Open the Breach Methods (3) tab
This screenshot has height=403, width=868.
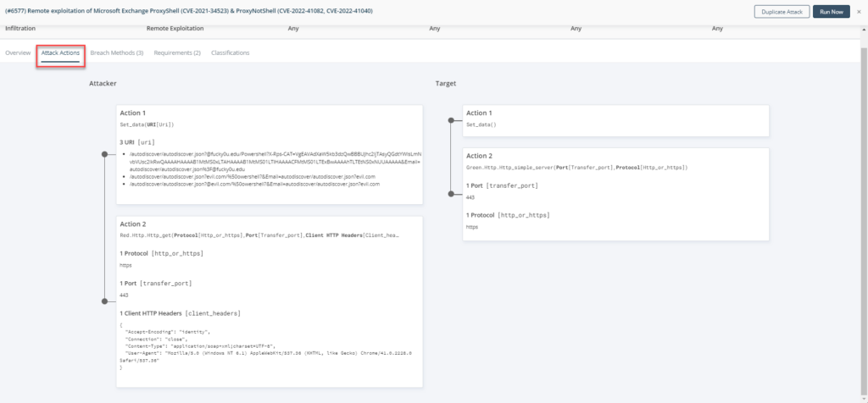(x=117, y=53)
